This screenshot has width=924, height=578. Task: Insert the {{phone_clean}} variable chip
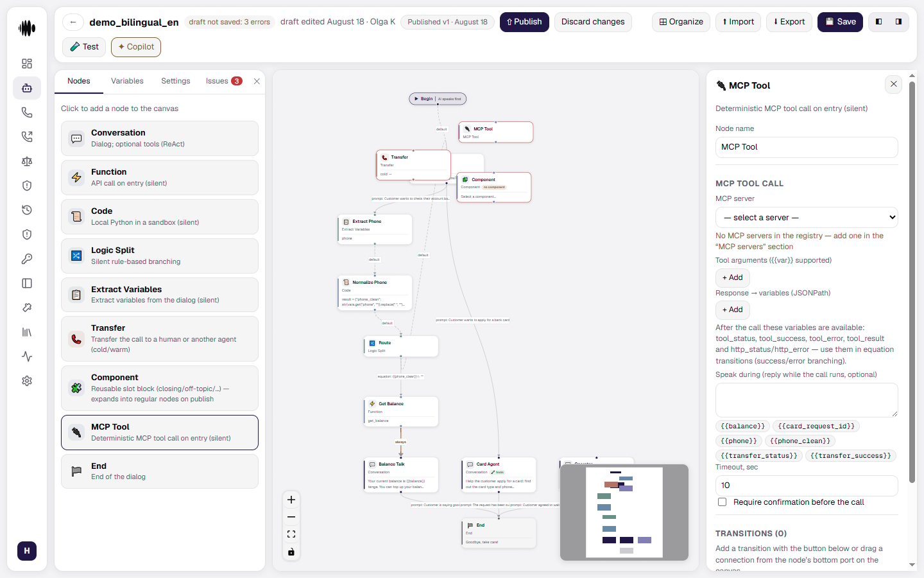800,441
